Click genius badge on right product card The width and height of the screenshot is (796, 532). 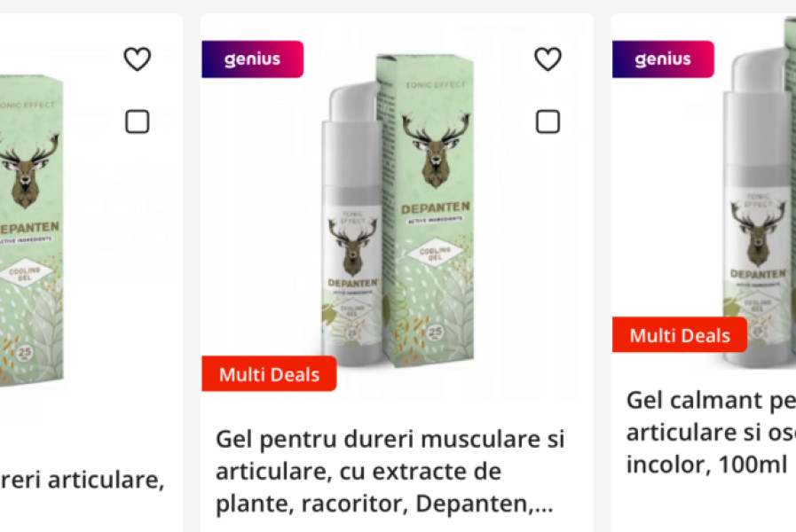point(663,59)
